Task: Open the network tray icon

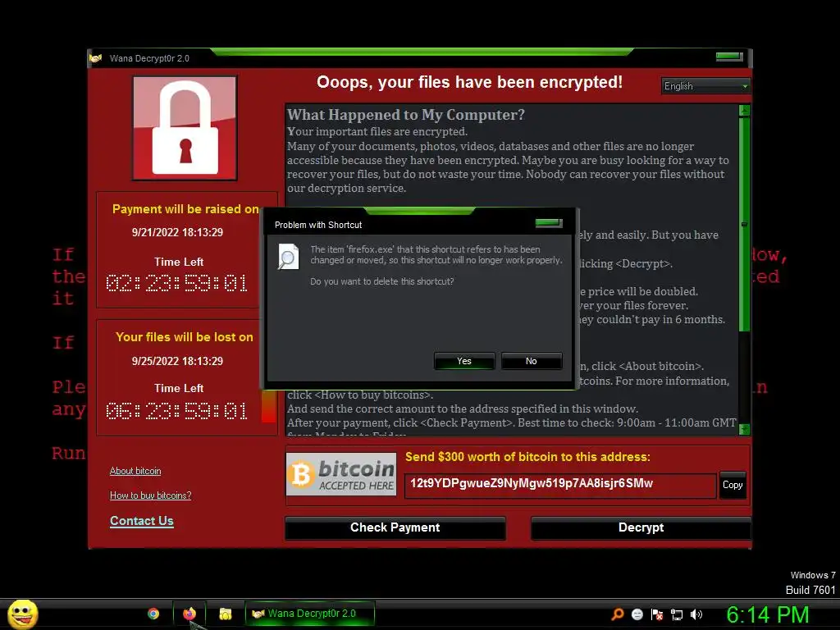Action: click(677, 615)
